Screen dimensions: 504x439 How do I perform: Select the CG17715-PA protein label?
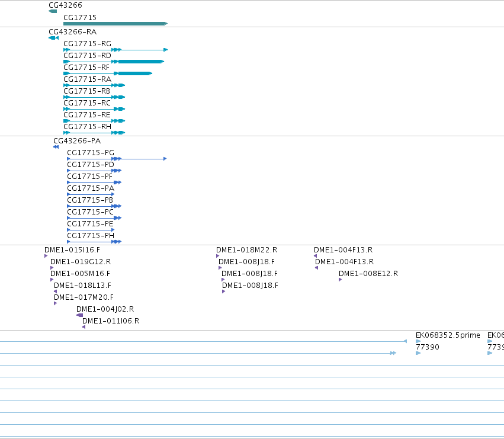[91, 188]
